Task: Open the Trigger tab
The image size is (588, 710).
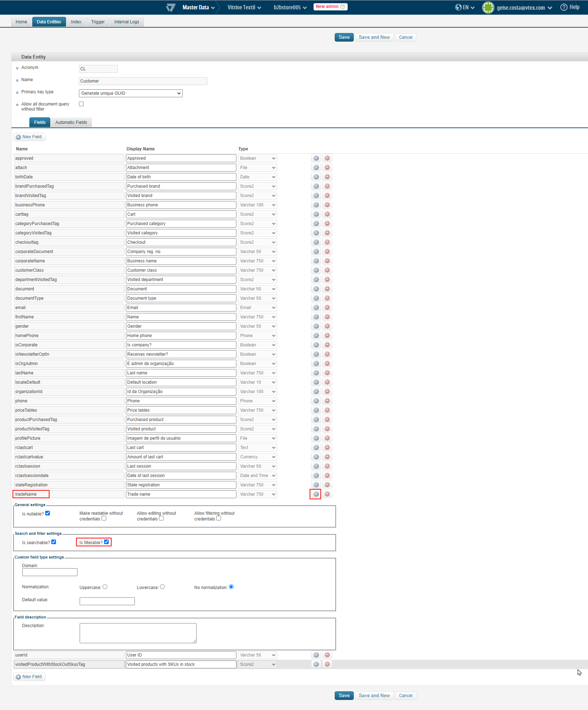Action: click(98, 22)
